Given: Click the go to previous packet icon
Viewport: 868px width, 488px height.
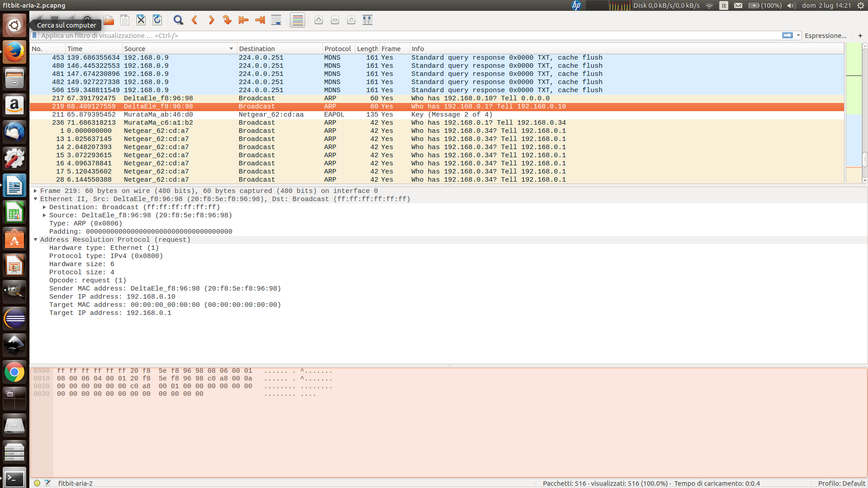Looking at the screenshot, I should tap(195, 20).
